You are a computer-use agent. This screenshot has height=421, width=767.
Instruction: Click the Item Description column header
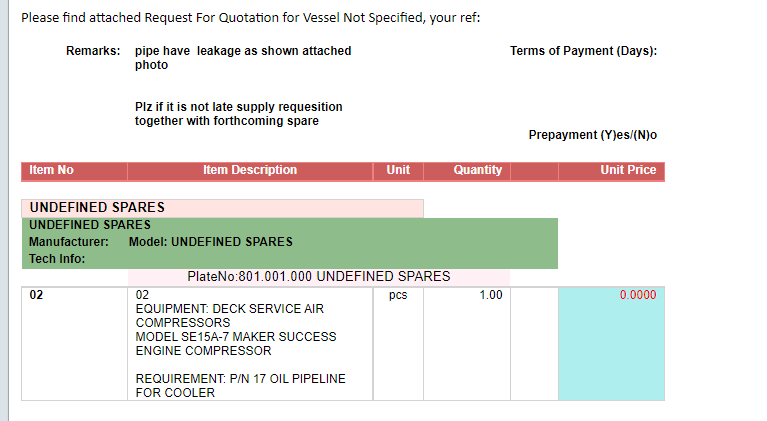point(250,170)
